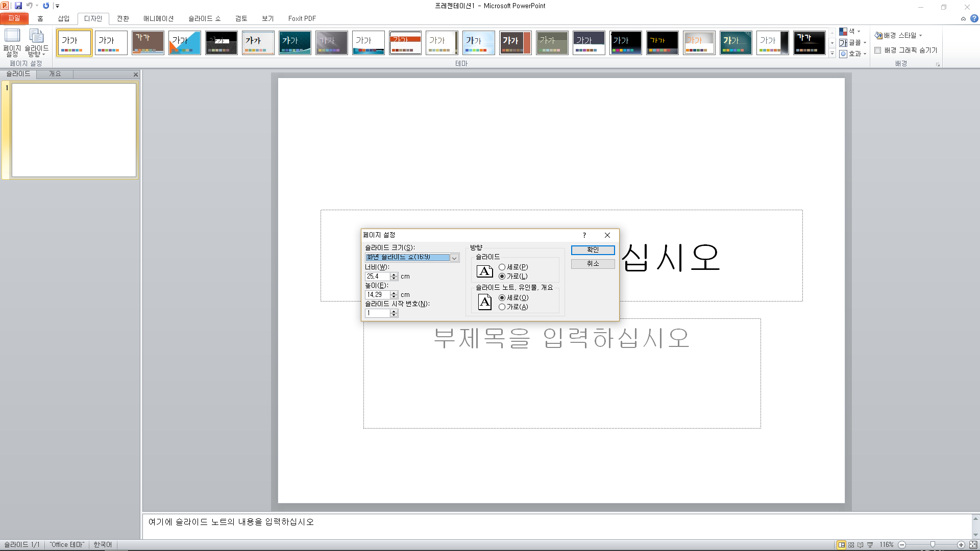980x551 pixels.
Task: Switch to Slide Show (슬라이드 쇼) tab
Action: (x=204, y=18)
